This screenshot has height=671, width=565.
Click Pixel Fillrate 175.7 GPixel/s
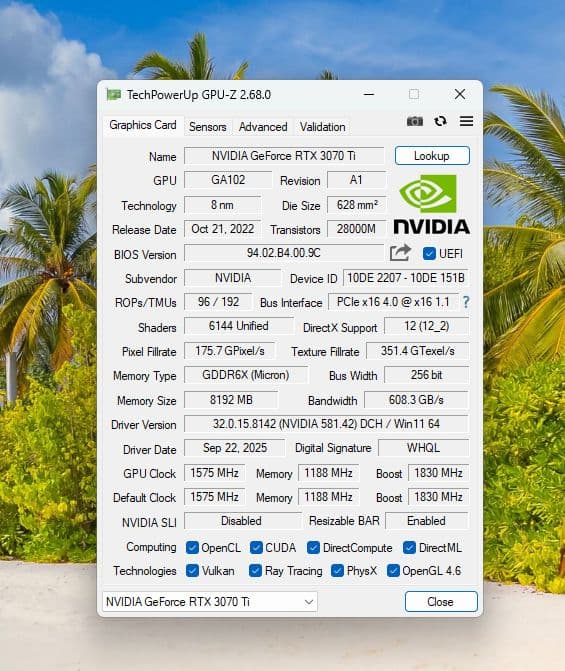point(230,351)
